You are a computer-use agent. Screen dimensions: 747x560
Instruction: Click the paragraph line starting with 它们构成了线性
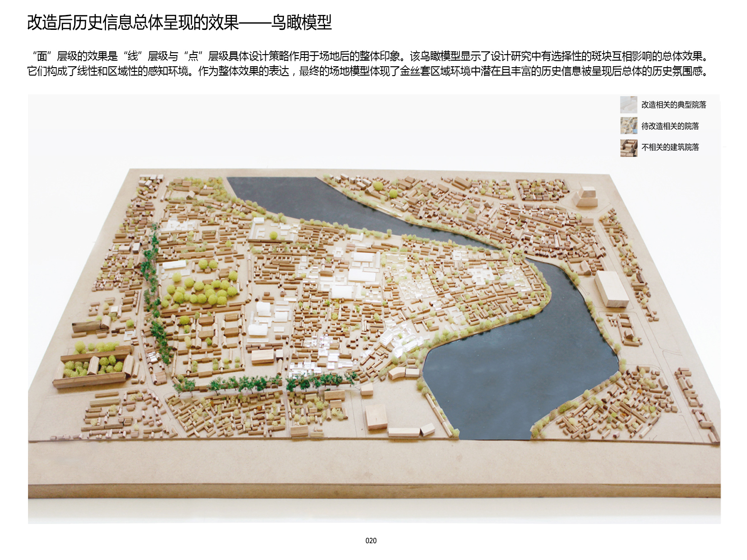pyautogui.click(x=368, y=71)
